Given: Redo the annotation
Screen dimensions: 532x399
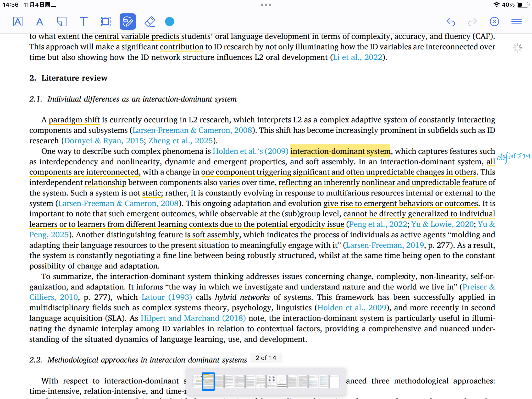Looking at the screenshot, I should (x=472, y=22).
